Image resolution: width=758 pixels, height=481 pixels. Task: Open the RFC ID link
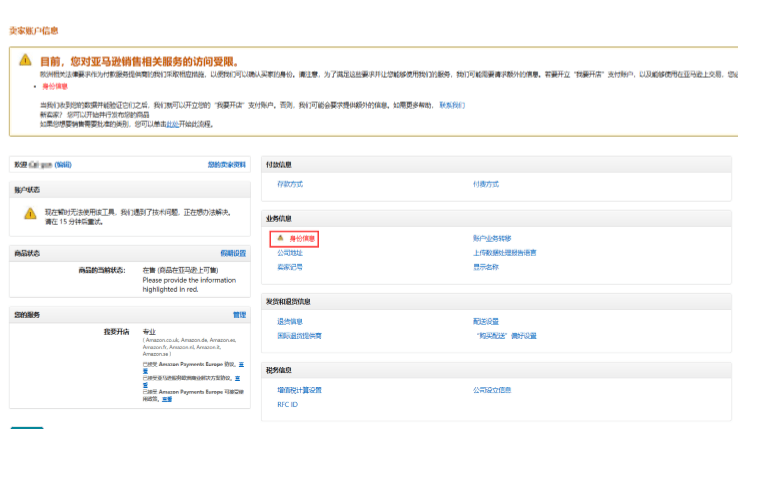click(287, 405)
